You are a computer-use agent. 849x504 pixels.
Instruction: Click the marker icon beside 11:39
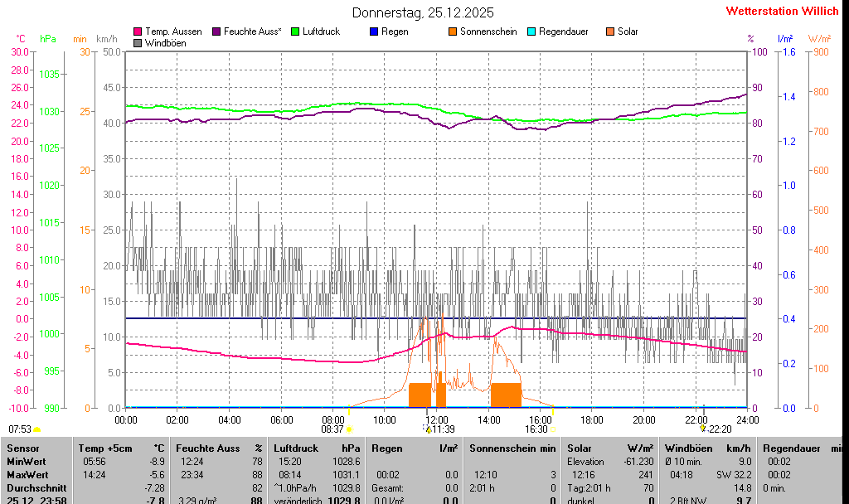pyautogui.click(x=428, y=429)
